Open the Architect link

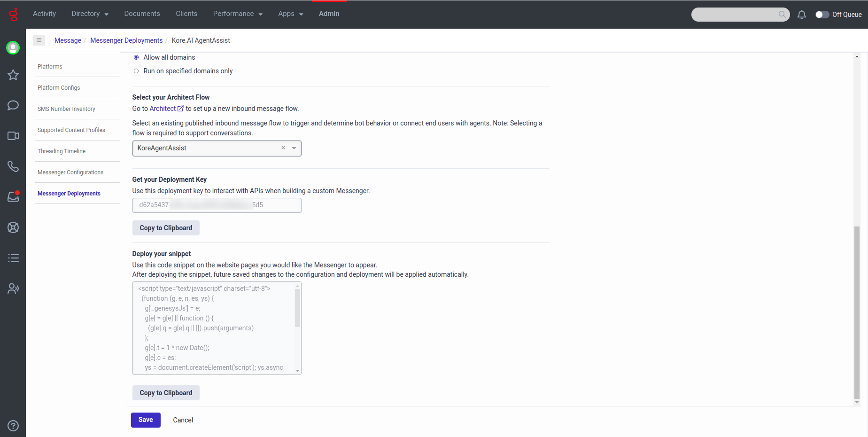point(163,109)
